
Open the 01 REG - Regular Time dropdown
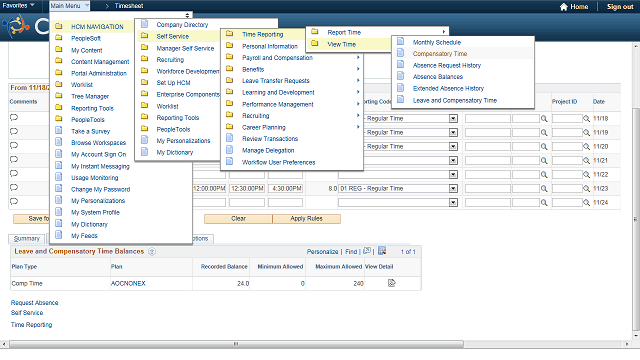click(x=453, y=189)
